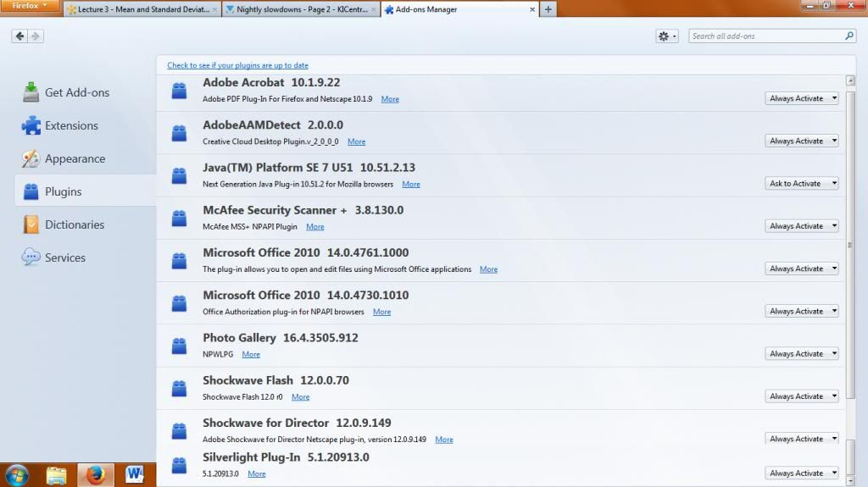The image size is (868, 487).
Task: Click the Office Authorization plugin icon
Action: (179, 303)
